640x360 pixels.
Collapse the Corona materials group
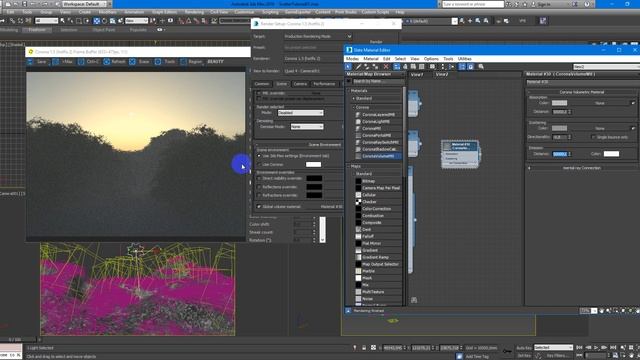[x=354, y=107]
